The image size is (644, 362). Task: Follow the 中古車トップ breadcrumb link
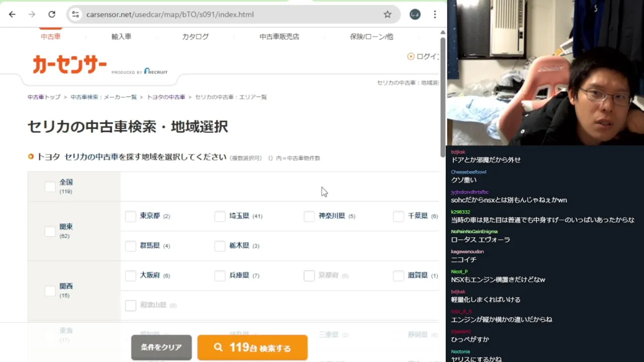[x=44, y=97]
